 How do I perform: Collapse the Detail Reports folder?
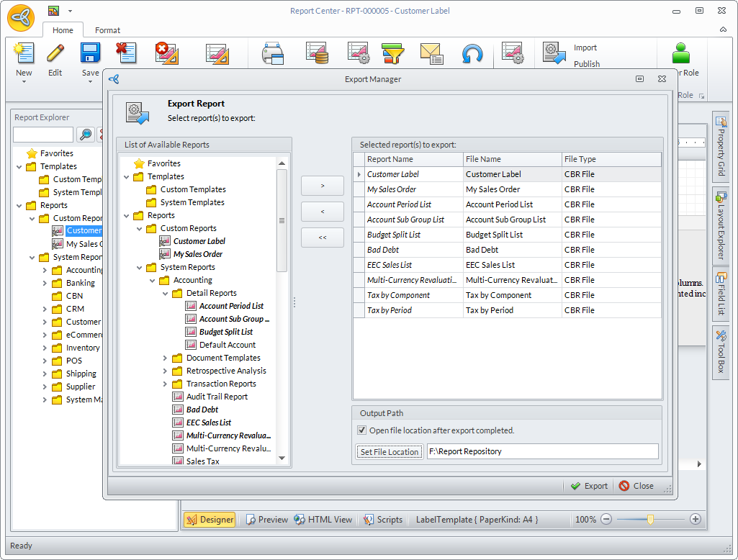pyautogui.click(x=165, y=293)
